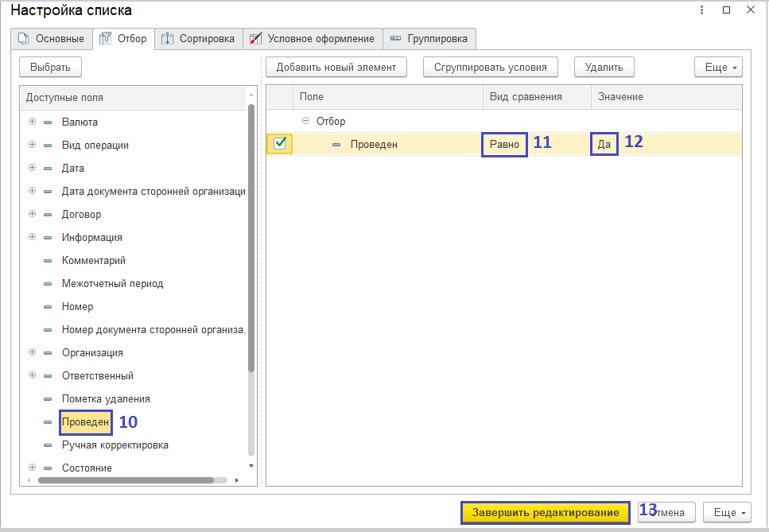
Task: Open the Условное оформление tab
Action: coord(312,38)
